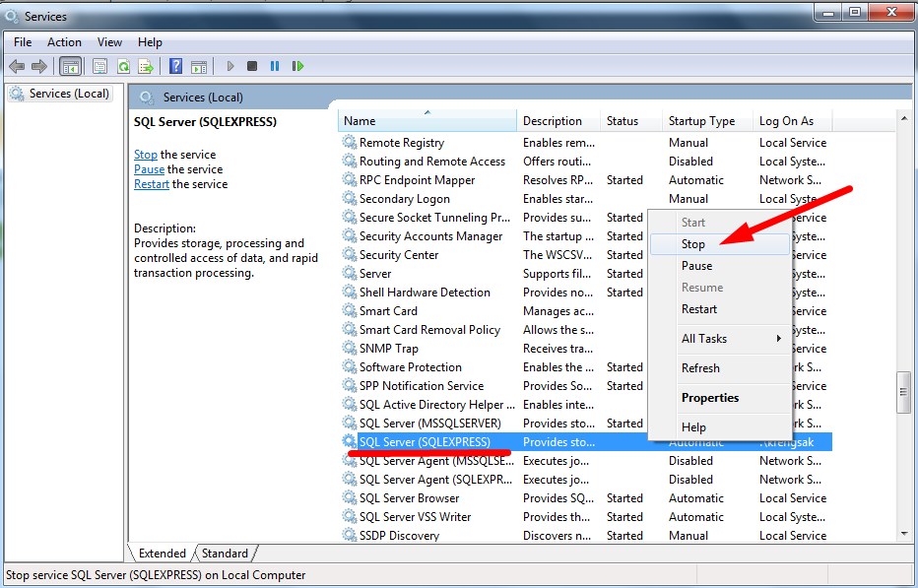The height and width of the screenshot is (588, 918).
Task: Click the Export List toolbar icon
Action: pyautogui.click(x=145, y=66)
